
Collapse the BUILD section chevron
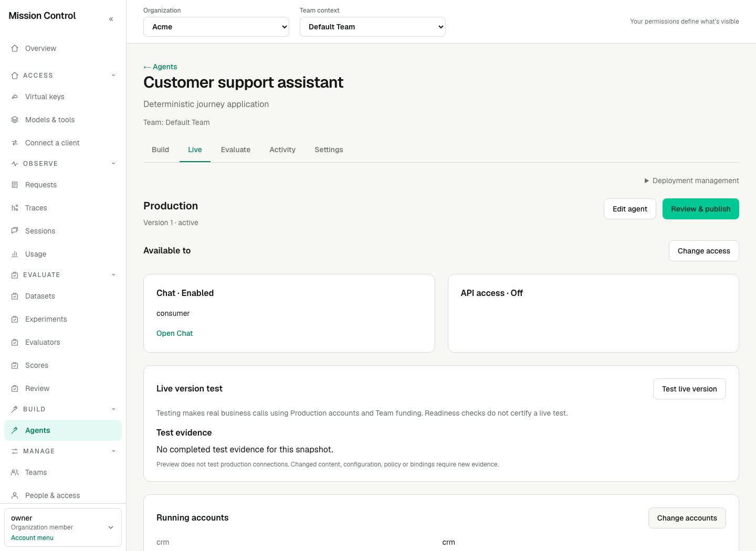(x=113, y=409)
